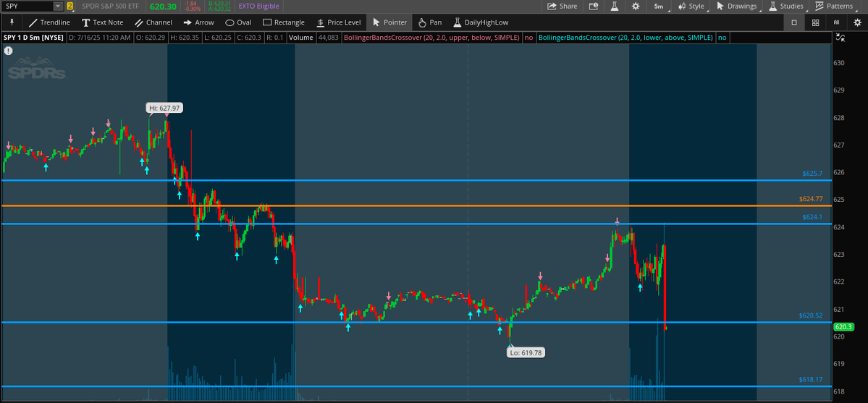868x403 pixels.
Task: Click the Hi: 627.97 bubble
Action: [x=164, y=108]
